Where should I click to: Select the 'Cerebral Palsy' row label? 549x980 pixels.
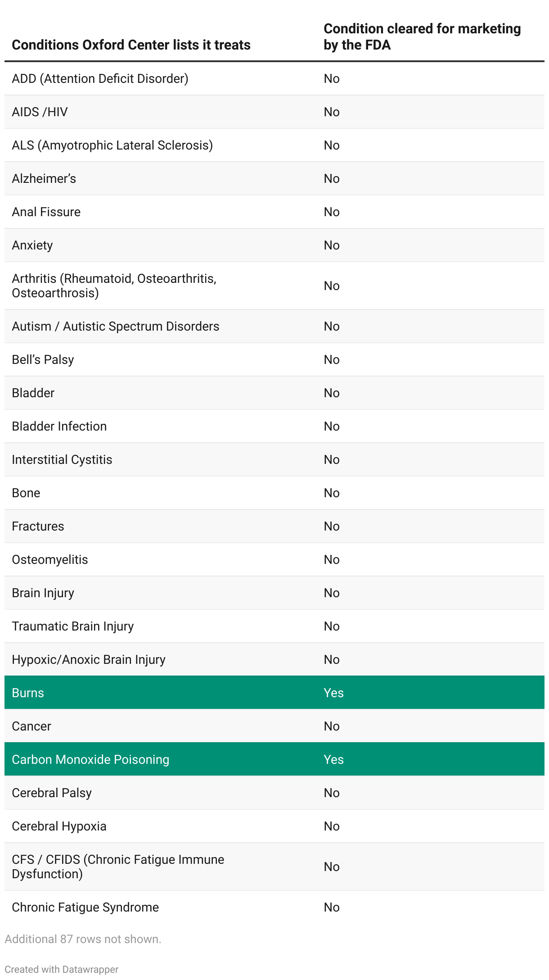[x=52, y=793]
